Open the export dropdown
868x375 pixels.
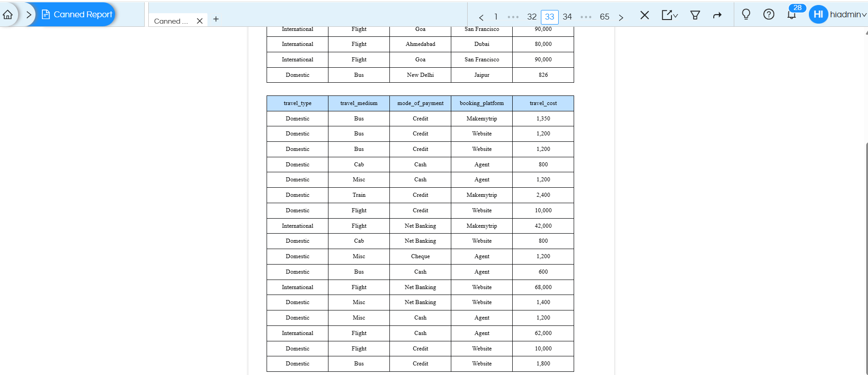point(670,15)
